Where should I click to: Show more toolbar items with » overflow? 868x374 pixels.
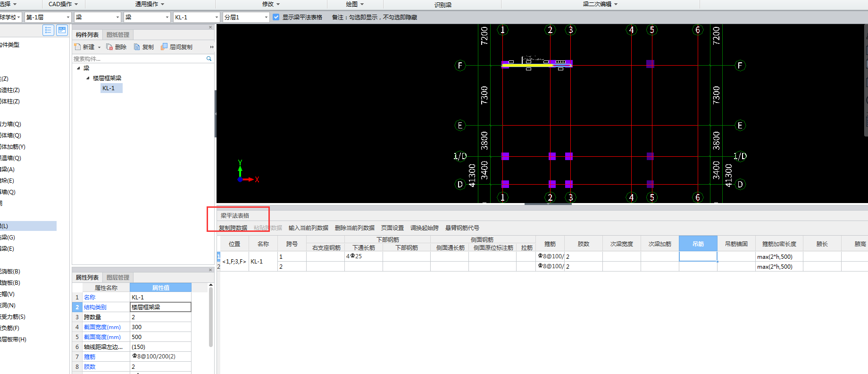212,47
